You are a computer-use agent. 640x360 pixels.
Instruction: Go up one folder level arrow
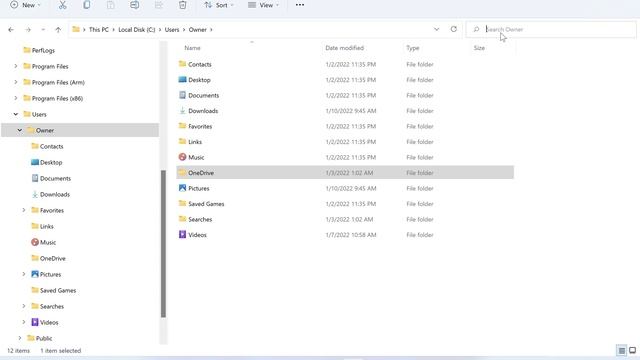[x=58, y=29]
